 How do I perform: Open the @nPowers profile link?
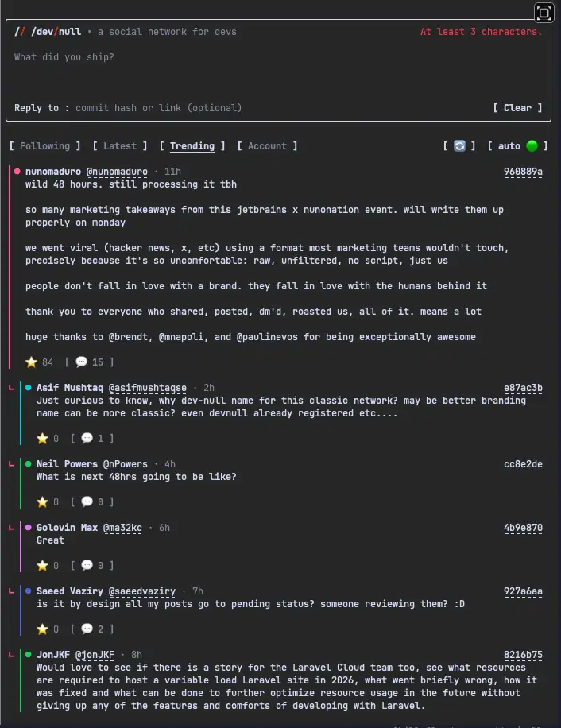coord(126,464)
